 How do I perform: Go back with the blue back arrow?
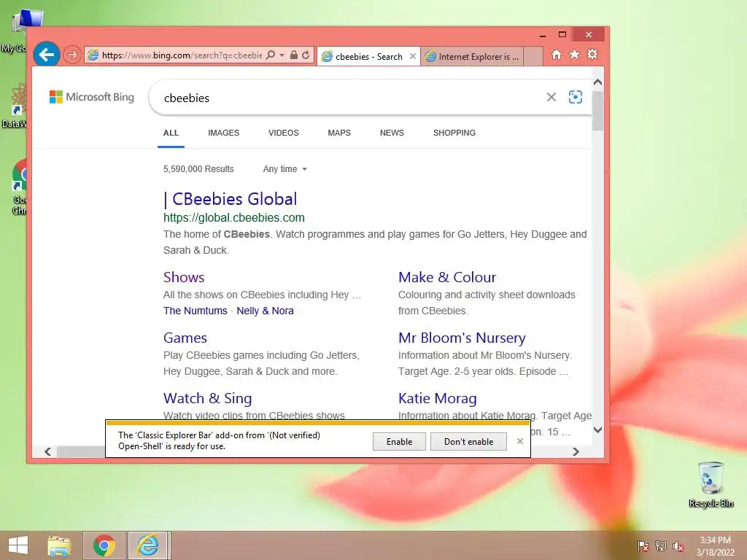pyautogui.click(x=46, y=55)
